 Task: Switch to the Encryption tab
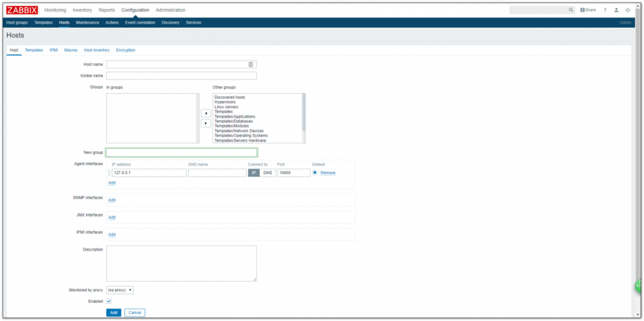pos(126,50)
